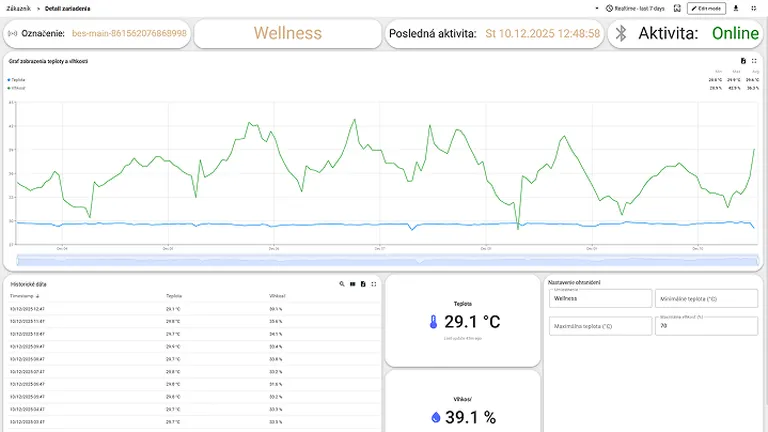Click the Historické dáta widget title
This screenshot has width=768, height=432.
tap(28, 284)
